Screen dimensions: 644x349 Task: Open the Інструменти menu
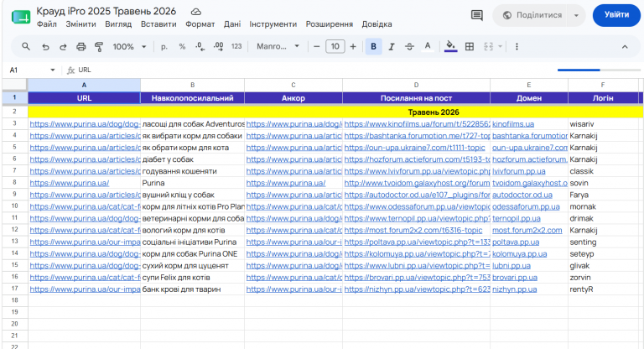click(x=273, y=24)
